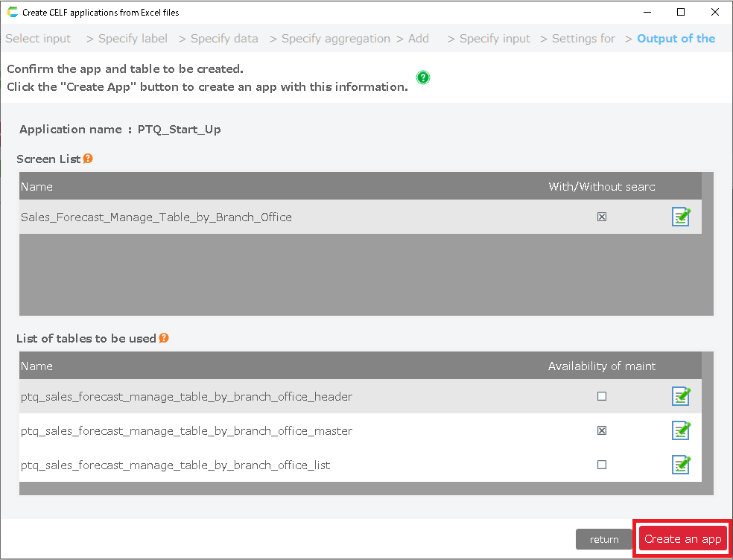Edit the Sales_Forecast_Manage_Table_by_Branch_Office screen
Viewport: 733px width, 560px height.
[681, 217]
